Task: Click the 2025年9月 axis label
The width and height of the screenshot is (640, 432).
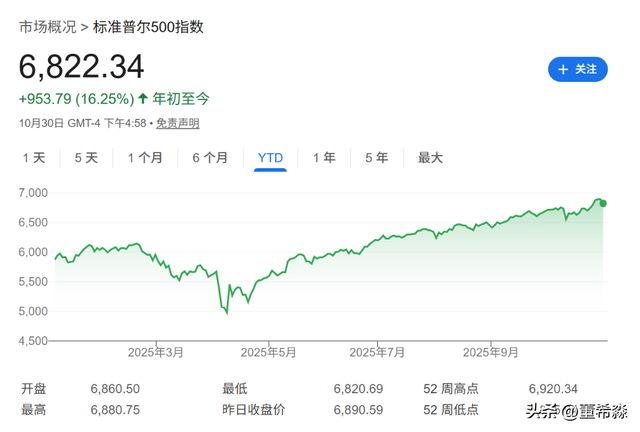Action: click(x=490, y=352)
